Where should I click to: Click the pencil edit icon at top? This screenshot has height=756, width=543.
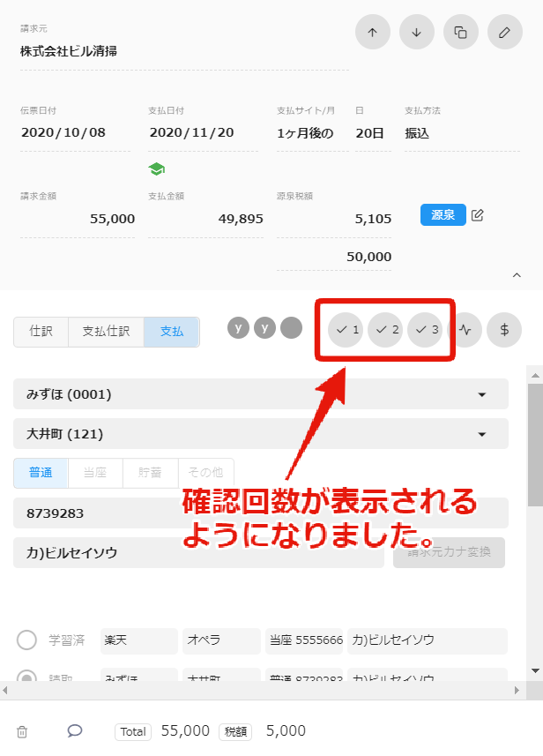[505, 32]
